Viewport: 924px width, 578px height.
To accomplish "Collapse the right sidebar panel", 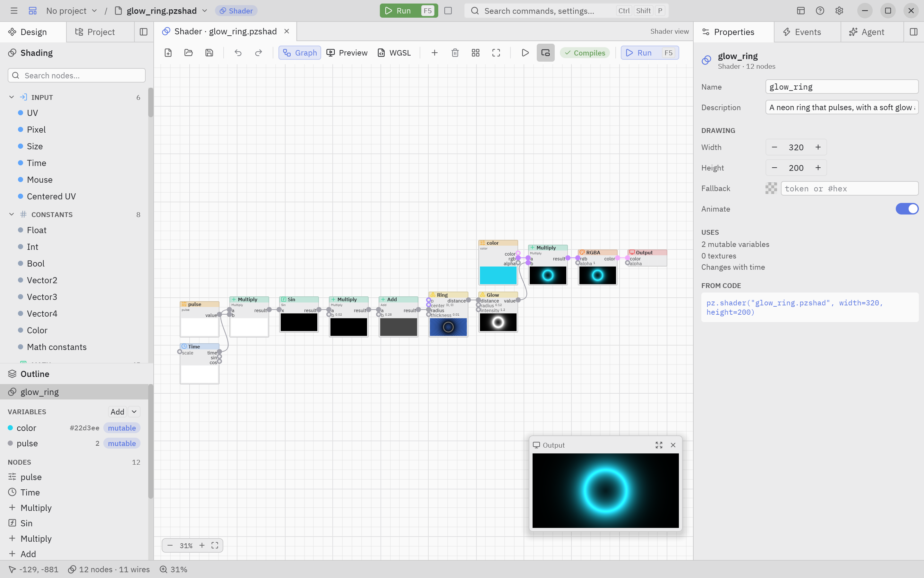I will tap(914, 32).
